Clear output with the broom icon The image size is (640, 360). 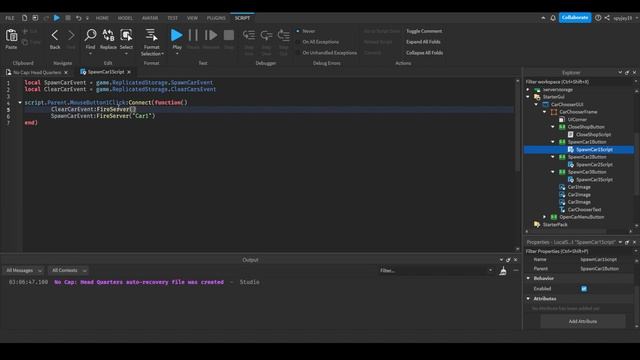pos(503,271)
